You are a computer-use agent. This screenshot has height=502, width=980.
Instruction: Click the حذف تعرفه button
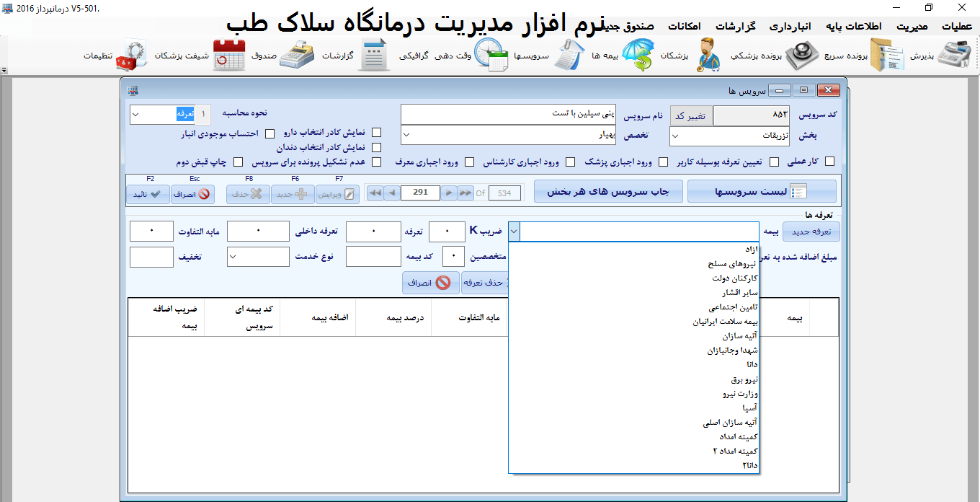485,283
